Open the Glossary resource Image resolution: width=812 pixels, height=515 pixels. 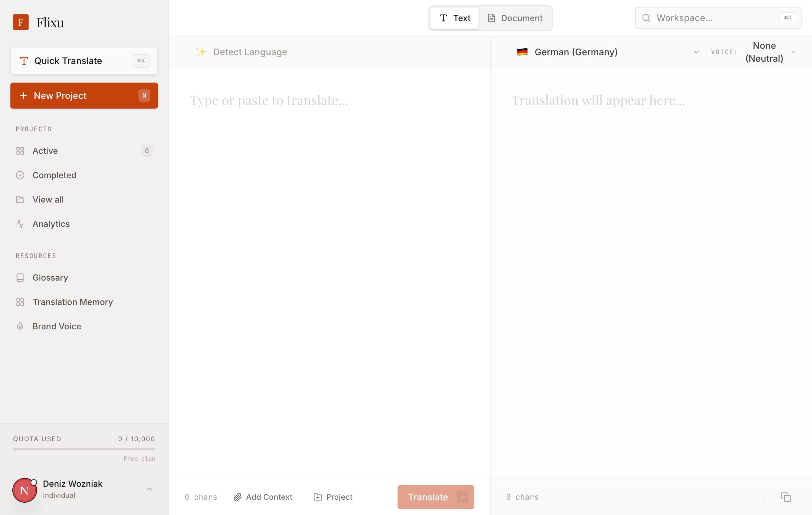tap(50, 278)
